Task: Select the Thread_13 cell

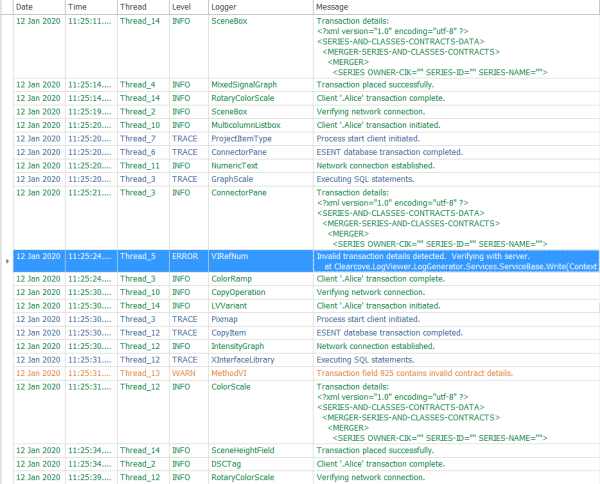Action: point(143,373)
